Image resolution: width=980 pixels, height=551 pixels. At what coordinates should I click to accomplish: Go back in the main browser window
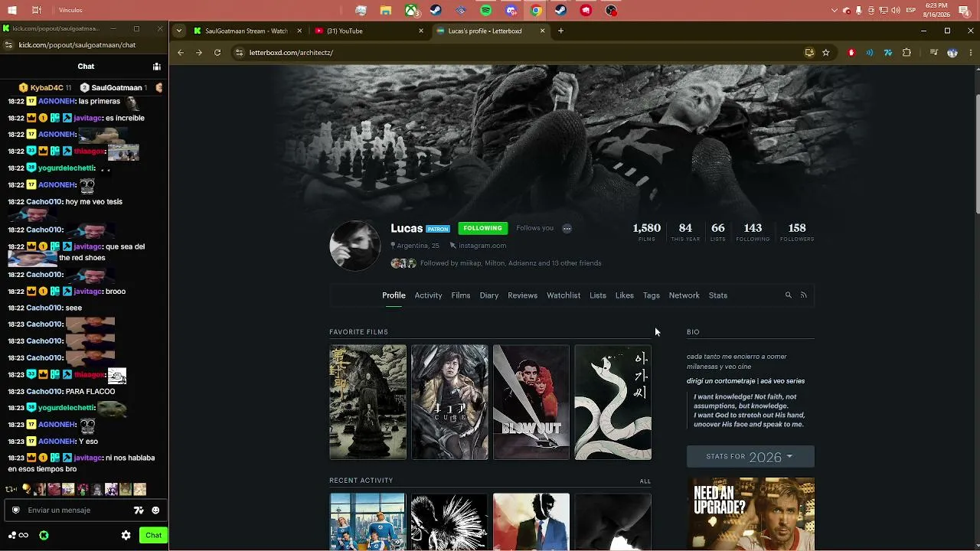tap(181, 53)
